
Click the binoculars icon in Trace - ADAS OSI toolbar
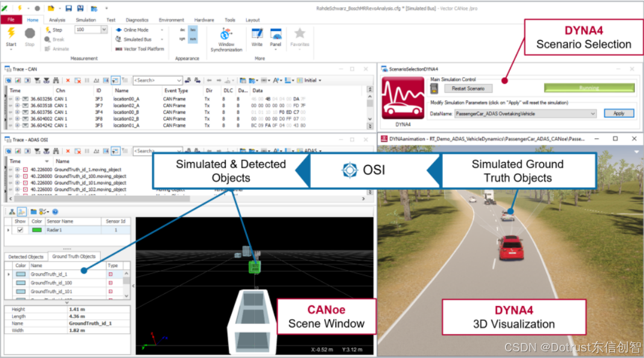pyautogui.click(x=56, y=151)
